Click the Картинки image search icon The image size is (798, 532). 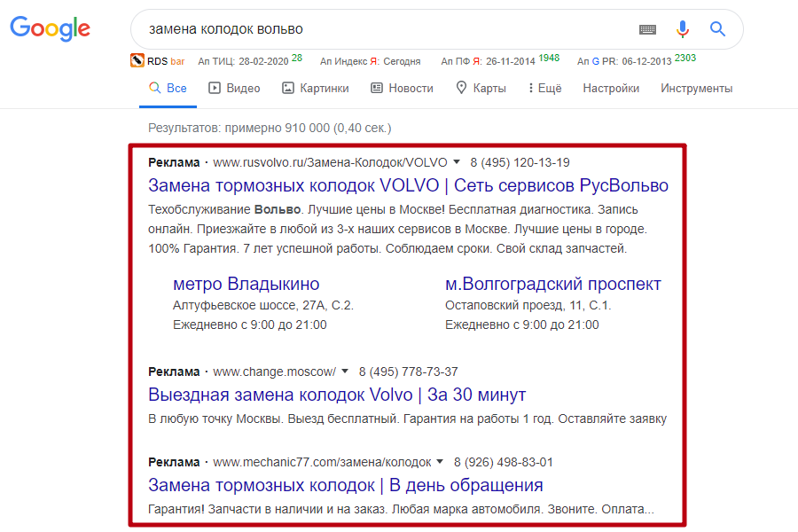click(288, 88)
